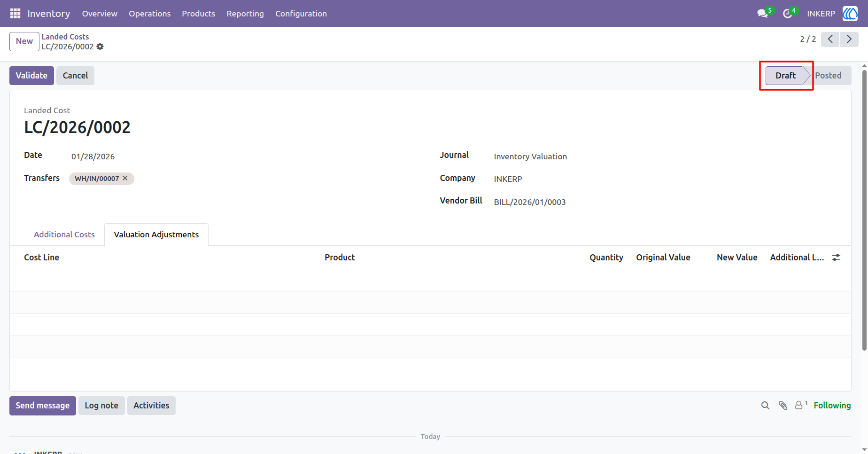Open the column settings adjust icon
Viewport: 868px width, 454px height.
(836, 258)
